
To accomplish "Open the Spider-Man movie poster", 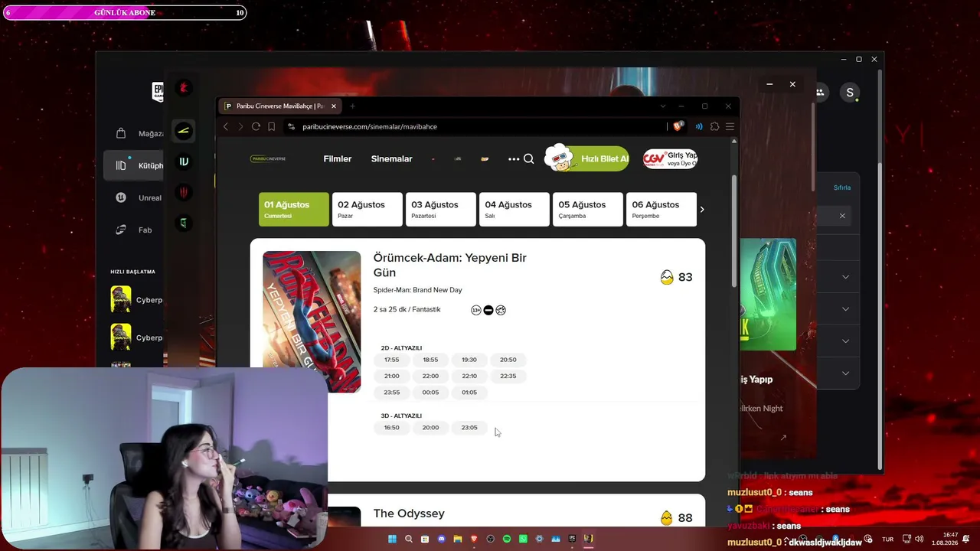I will click(x=312, y=321).
